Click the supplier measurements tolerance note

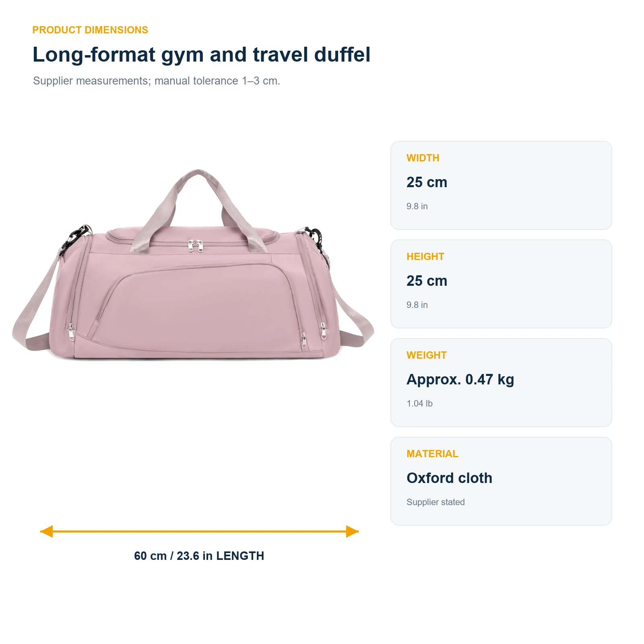tap(156, 81)
